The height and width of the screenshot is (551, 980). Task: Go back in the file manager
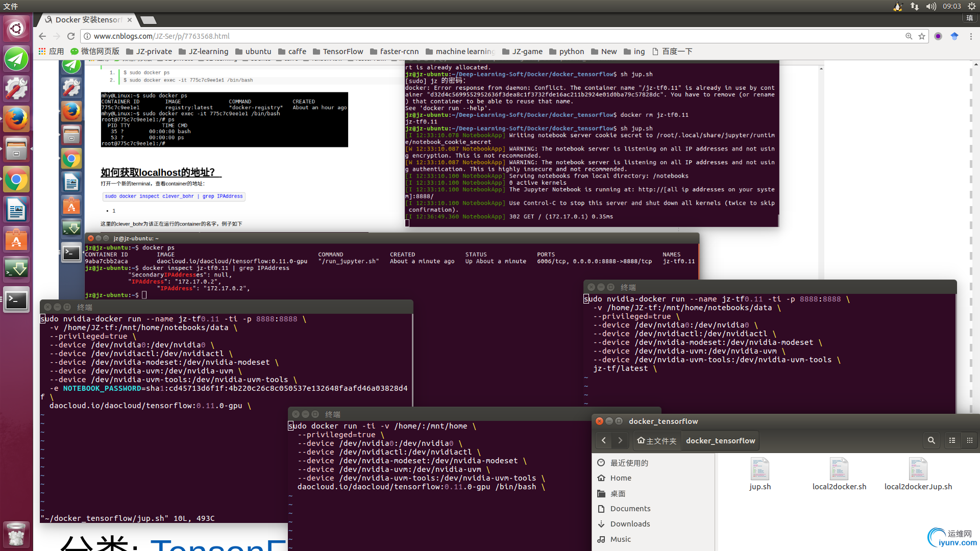point(604,440)
